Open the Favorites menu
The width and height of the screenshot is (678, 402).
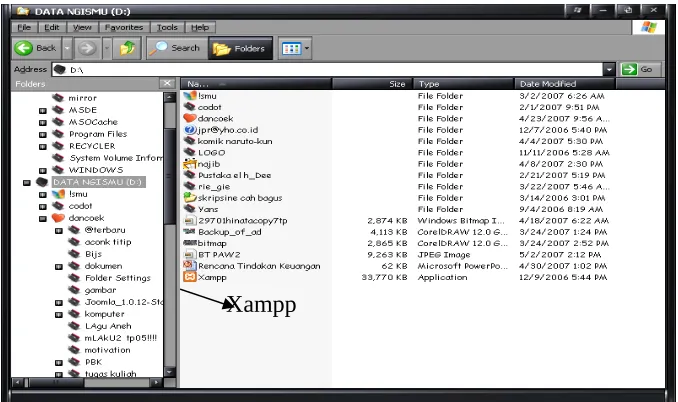click(x=124, y=27)
